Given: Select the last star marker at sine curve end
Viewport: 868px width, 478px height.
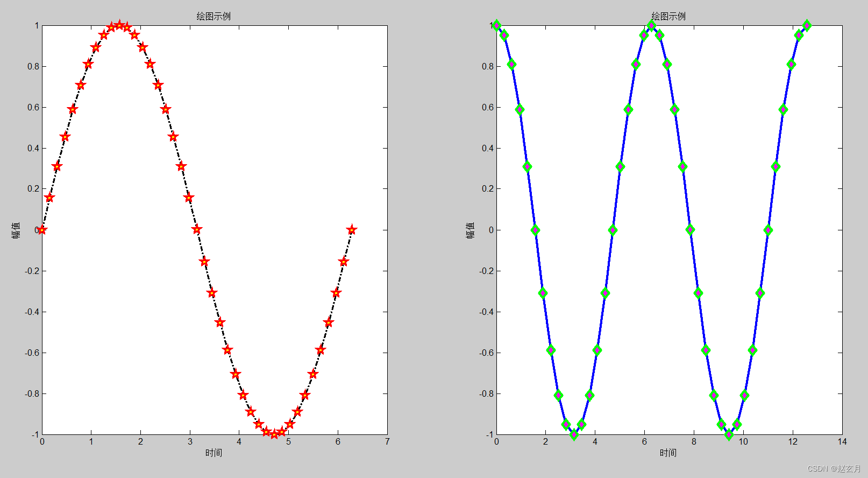Looking at the screenshot, I should point(352,230).
